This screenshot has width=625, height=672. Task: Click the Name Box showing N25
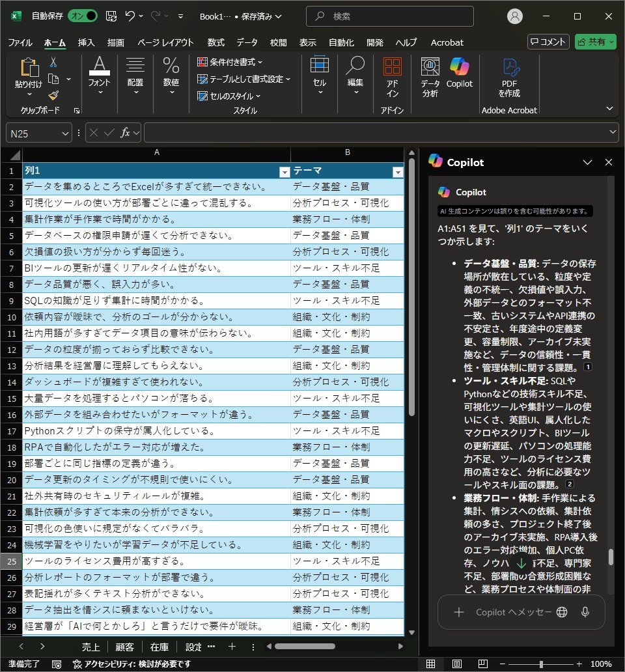38,133
